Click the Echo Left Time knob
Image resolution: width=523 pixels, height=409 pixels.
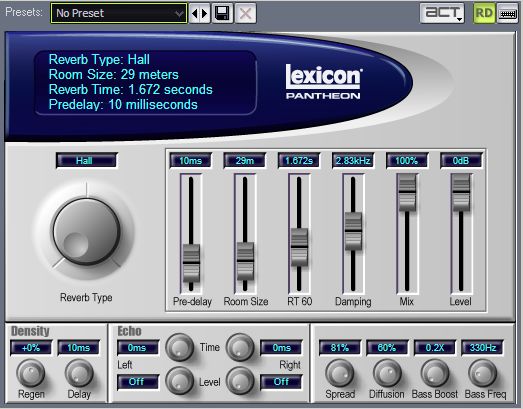pyautogui.click(x=180, y=347)
